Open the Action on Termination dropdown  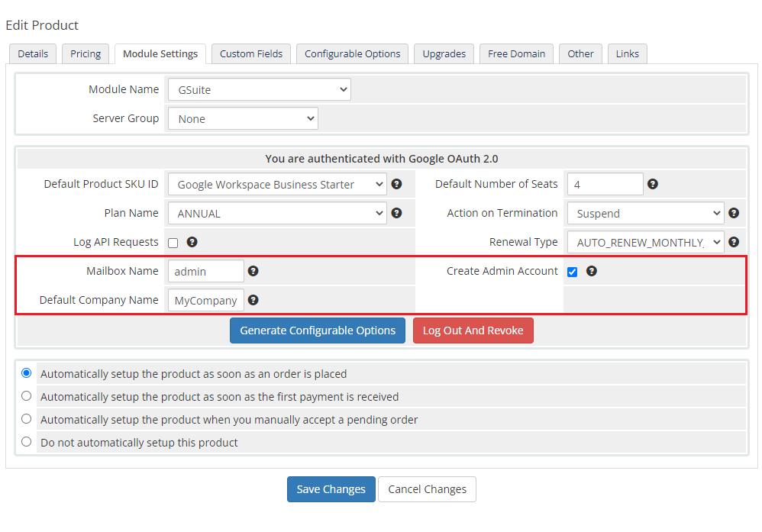[x=645, y=213]
